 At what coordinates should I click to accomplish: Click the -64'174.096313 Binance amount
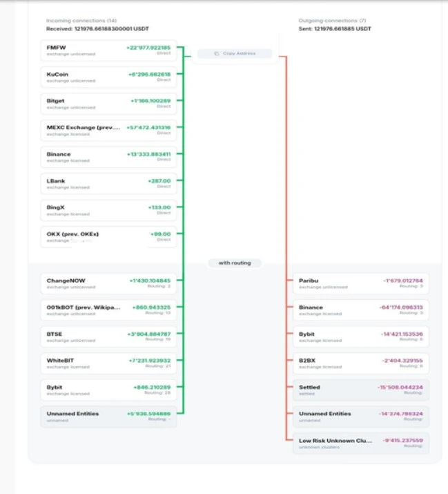click(401, 307)
